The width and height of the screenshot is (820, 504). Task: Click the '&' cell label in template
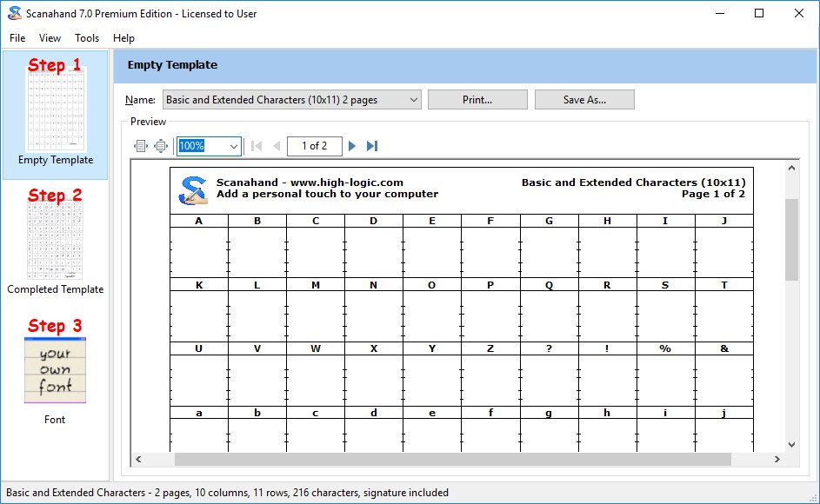[x=724, y=348]
